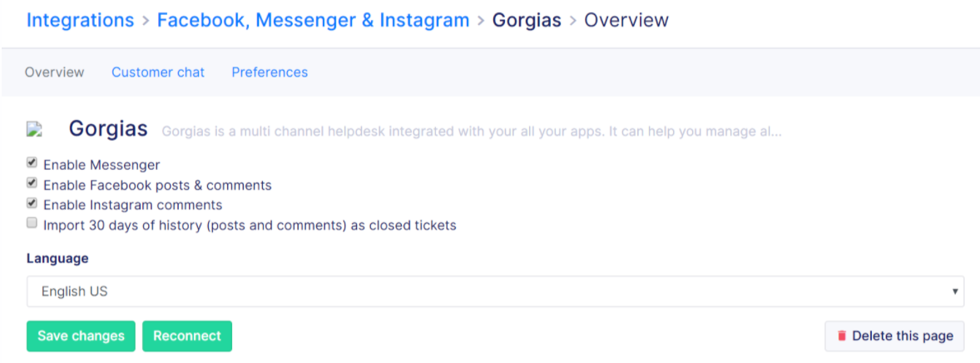Open Facebook, Messenger & Instagram breadcrumb

pos(313,20)
